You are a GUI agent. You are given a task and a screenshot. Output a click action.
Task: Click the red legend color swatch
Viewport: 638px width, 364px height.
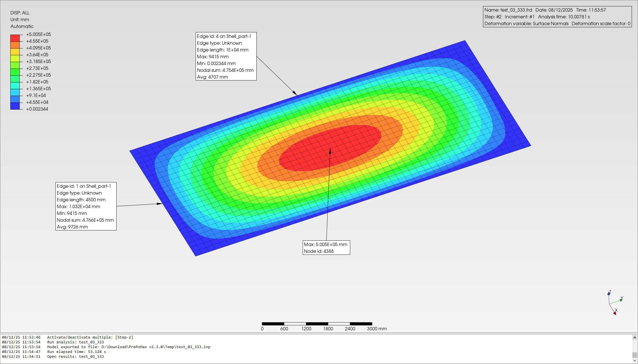[x=15, y=38]
